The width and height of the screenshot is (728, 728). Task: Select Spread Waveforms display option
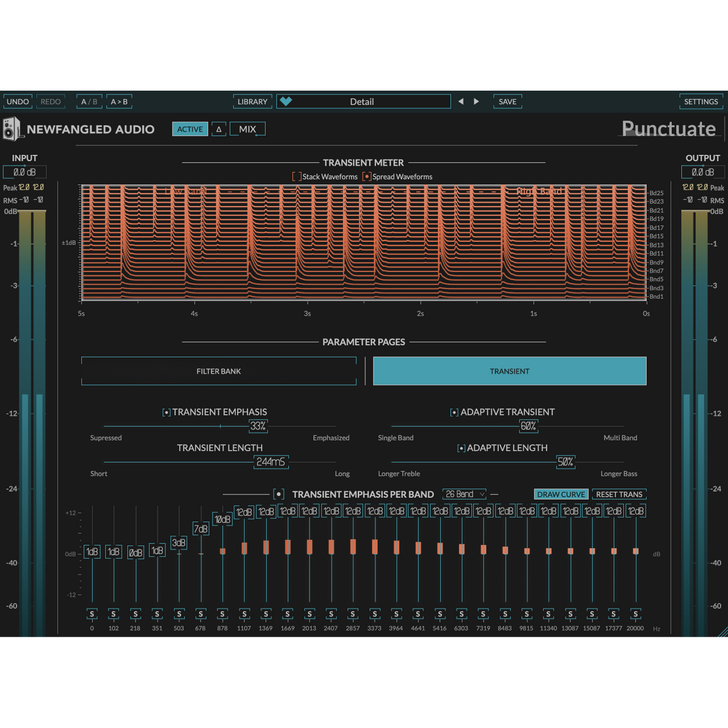[x=367, y=177]
